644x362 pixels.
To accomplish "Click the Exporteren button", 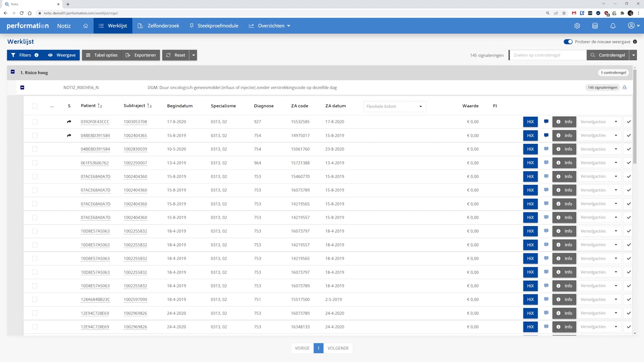I will pos(141,55).
